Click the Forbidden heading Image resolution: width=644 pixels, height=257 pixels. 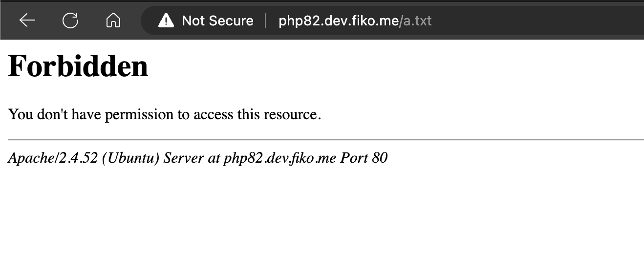[78, 66]
